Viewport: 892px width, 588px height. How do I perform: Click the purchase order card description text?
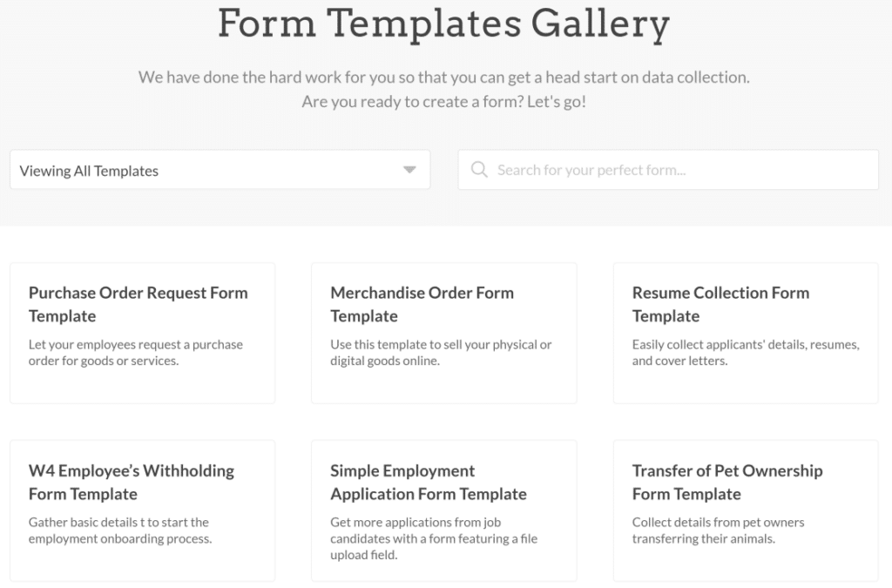(x=136, y=353)
